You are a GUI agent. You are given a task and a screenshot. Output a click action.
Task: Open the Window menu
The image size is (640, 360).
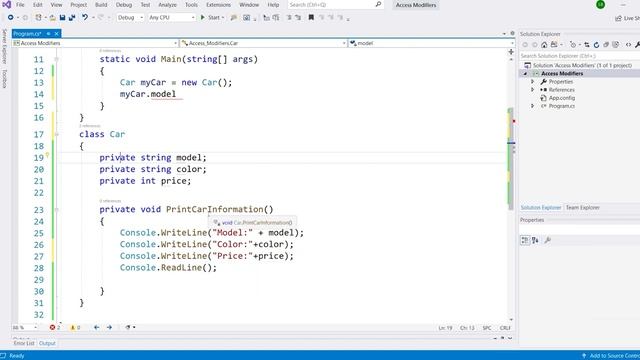coord(249,5)
